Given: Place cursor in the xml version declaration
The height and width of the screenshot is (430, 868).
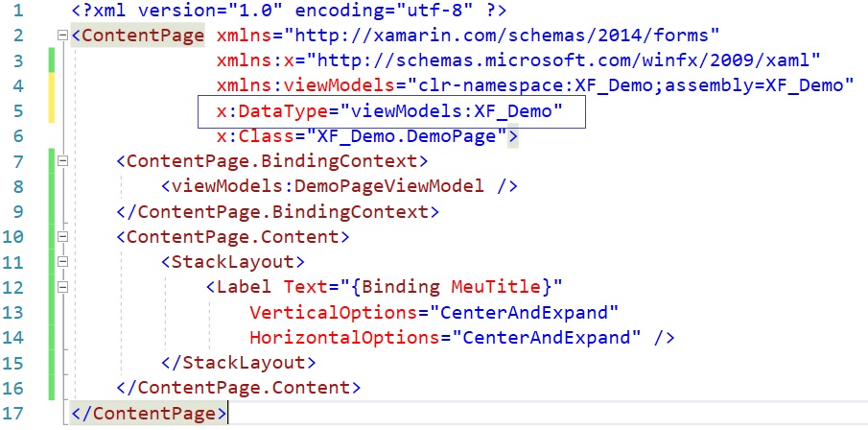Looking at the screenshot, I should pyautogui.click(x=289, y=11).
